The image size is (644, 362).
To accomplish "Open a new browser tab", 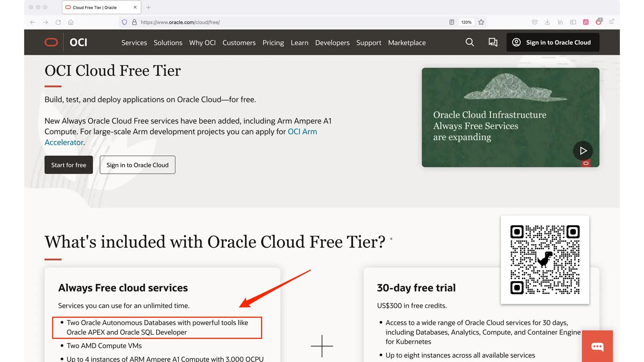I will [148, 7].
